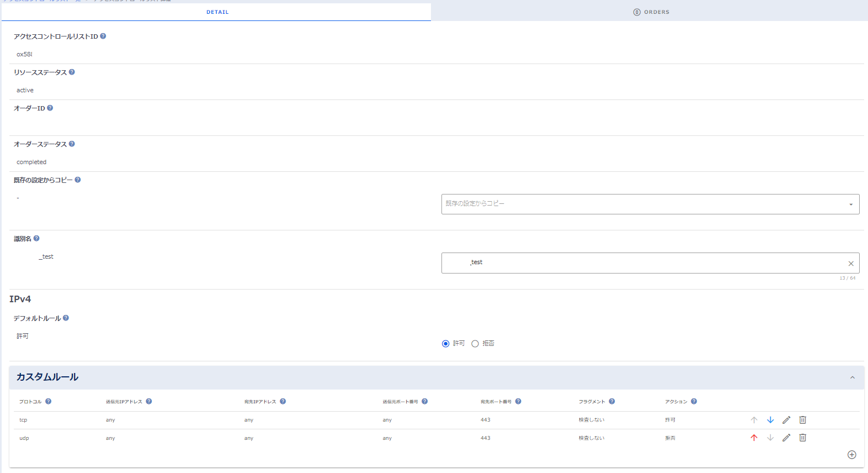Click help icon beside オーダーステータス
Image resolution: width=868 pixels, height=473 pixels.
coord(72,144)
